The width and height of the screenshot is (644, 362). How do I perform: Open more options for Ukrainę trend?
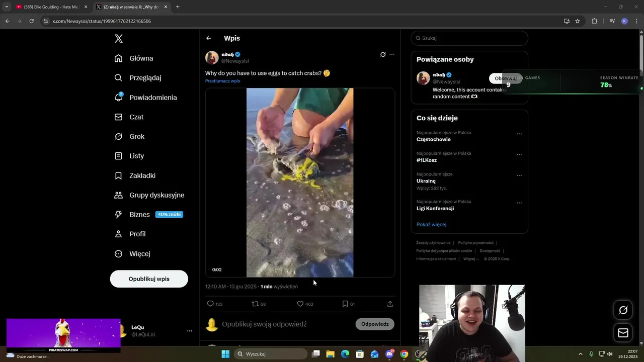[x=519, y=175]
